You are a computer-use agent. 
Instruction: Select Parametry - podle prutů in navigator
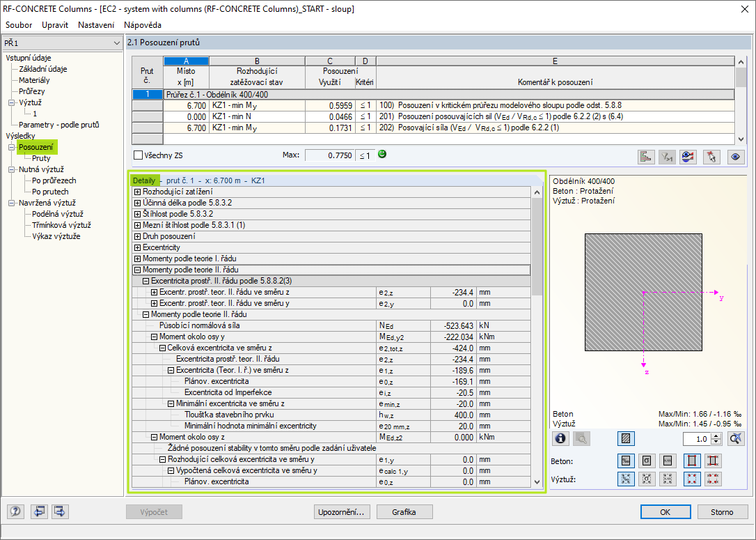click(x=58, y=125)
